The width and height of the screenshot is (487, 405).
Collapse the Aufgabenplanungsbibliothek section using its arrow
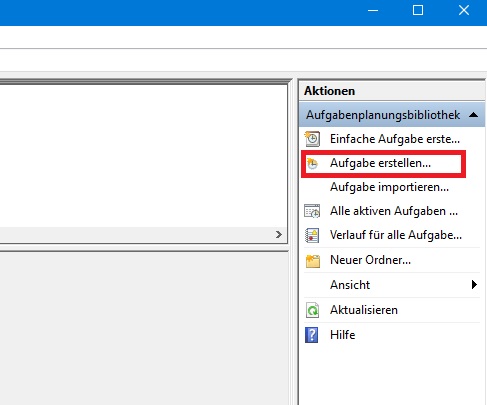click(473, 115)
